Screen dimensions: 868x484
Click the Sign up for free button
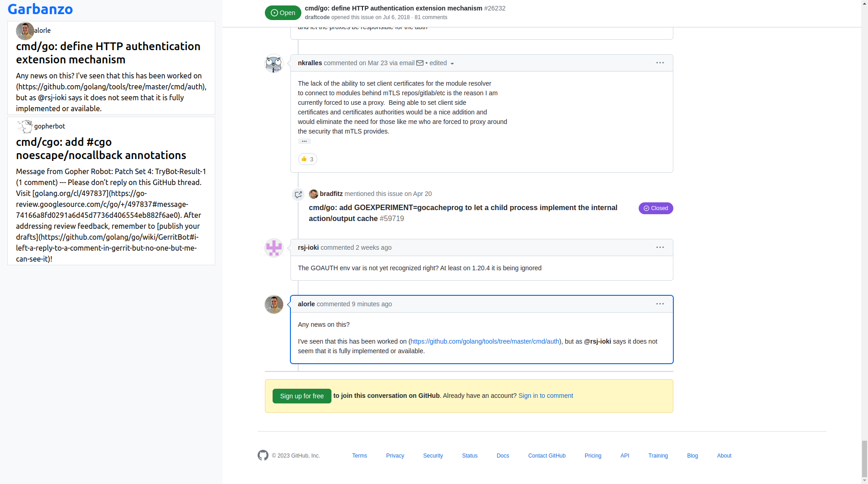coord(301,396)
